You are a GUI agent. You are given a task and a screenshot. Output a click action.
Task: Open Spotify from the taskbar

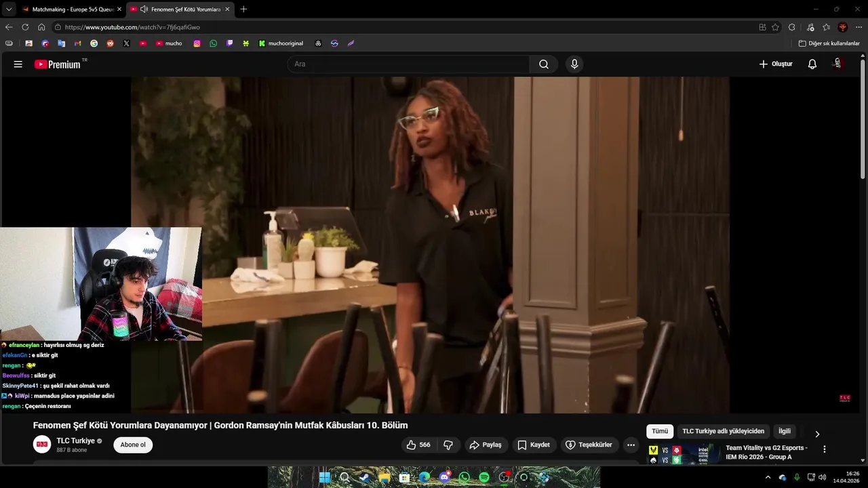[484, 477]
